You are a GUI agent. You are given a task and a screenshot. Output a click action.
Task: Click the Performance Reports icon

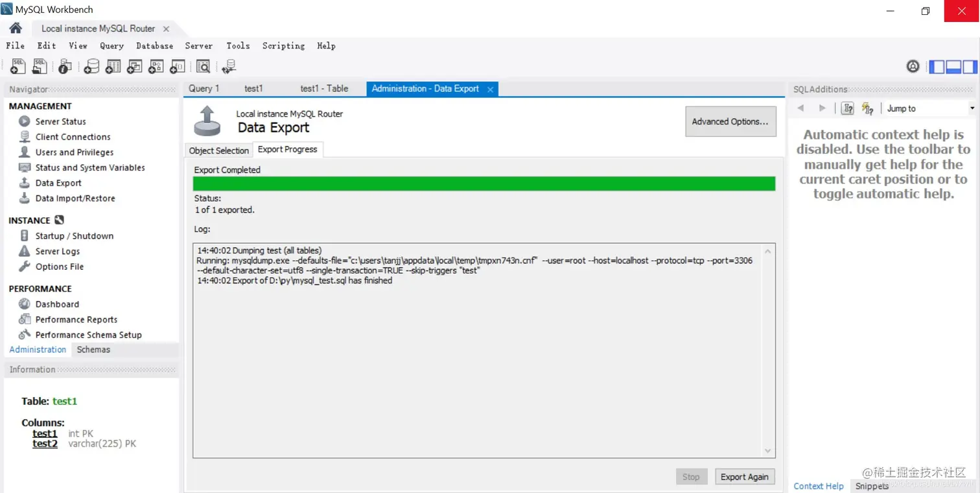click(25, 319)
